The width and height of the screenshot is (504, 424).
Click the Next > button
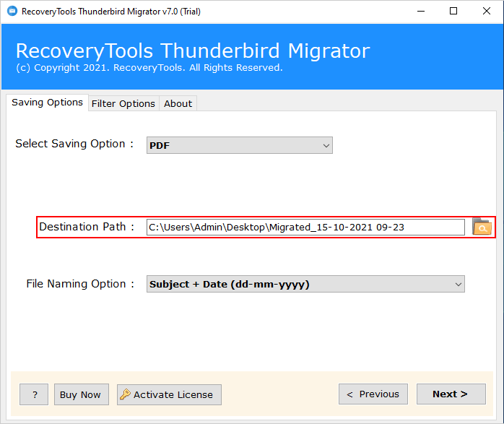(x=451, y=394)
